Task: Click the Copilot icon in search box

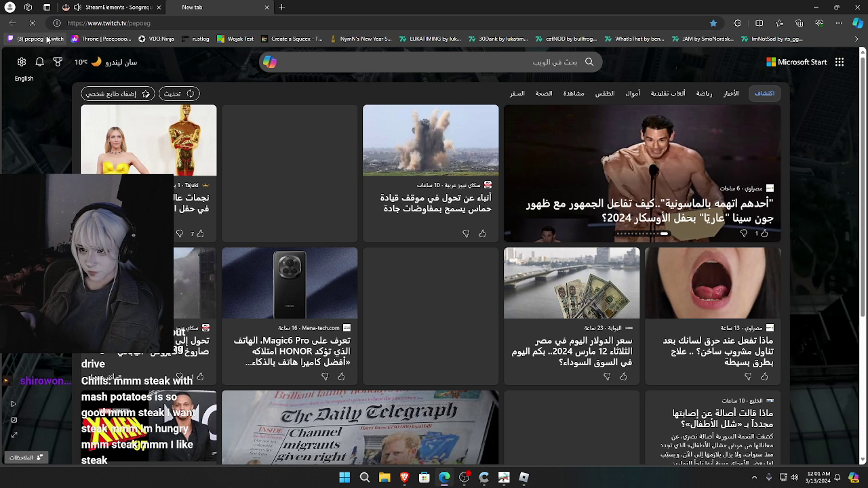Action: click(x=270, y=62)
